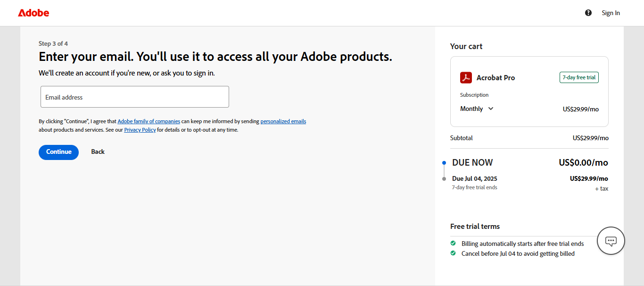Image resolution: width=644 pixels, height=286 pixels.
Task: Expand the Monthly subscription dropdown
Action: click(x=477, y=109)
